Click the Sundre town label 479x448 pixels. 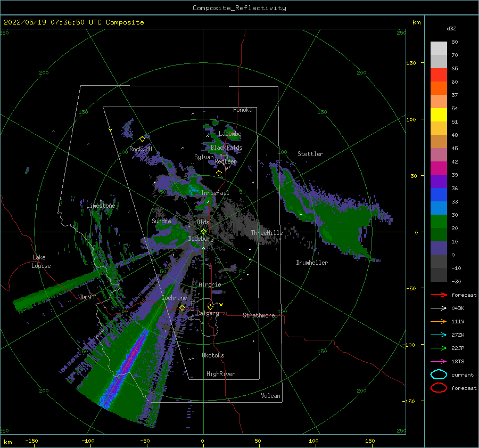pos(161,221)
